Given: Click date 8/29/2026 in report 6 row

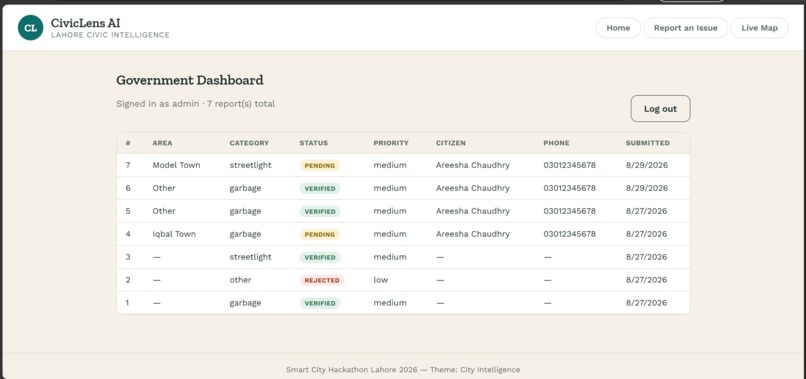Looking at the screenshot, I should click(647, 188).
